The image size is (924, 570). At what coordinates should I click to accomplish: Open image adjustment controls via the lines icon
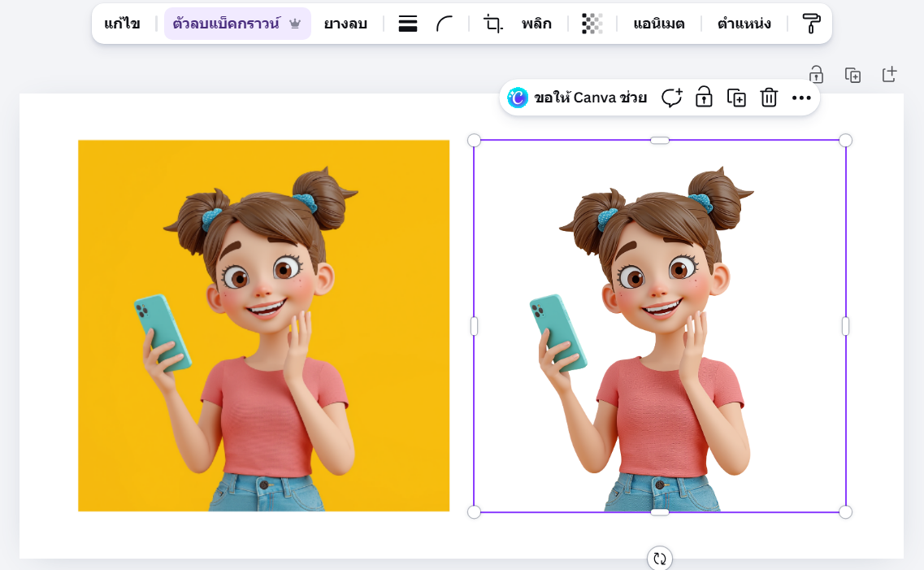tap(408, 23)
